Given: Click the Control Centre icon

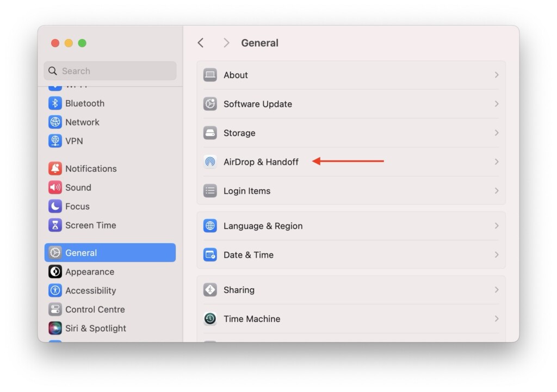Looking at the screenshot, I should [55, 309].
